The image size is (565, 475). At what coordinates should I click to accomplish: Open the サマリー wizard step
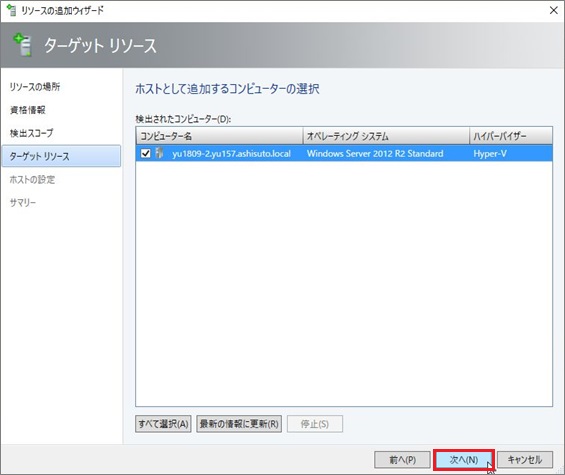tap(23, 203)
